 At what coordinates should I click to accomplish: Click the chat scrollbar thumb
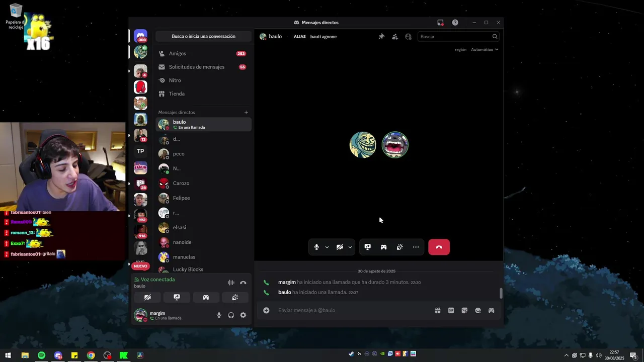[501, 293]
